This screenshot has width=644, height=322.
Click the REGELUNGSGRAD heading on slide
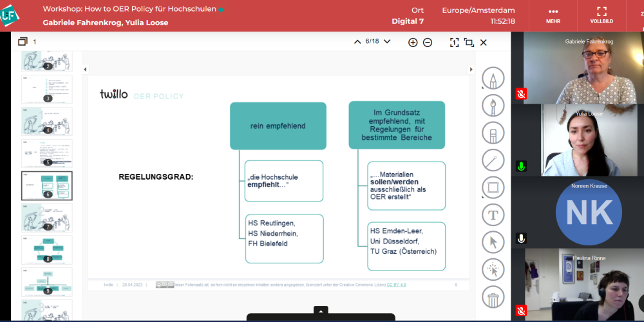(156, 177)
